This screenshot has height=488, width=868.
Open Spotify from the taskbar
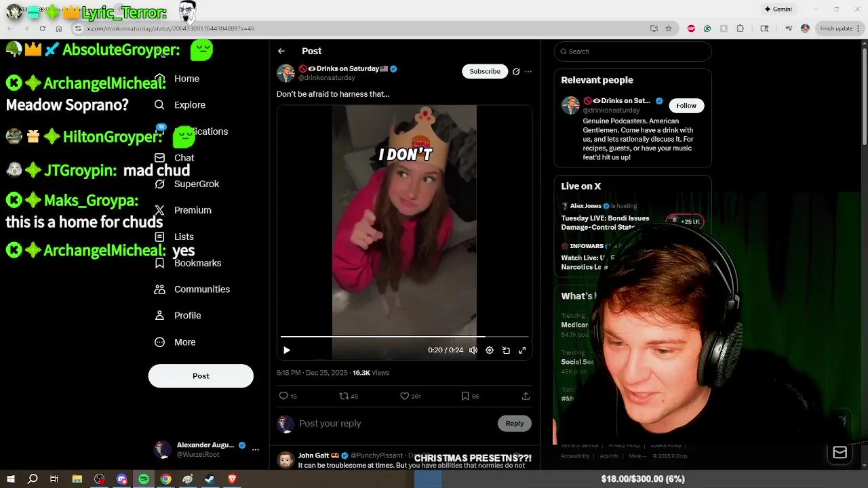coord(144,479)
